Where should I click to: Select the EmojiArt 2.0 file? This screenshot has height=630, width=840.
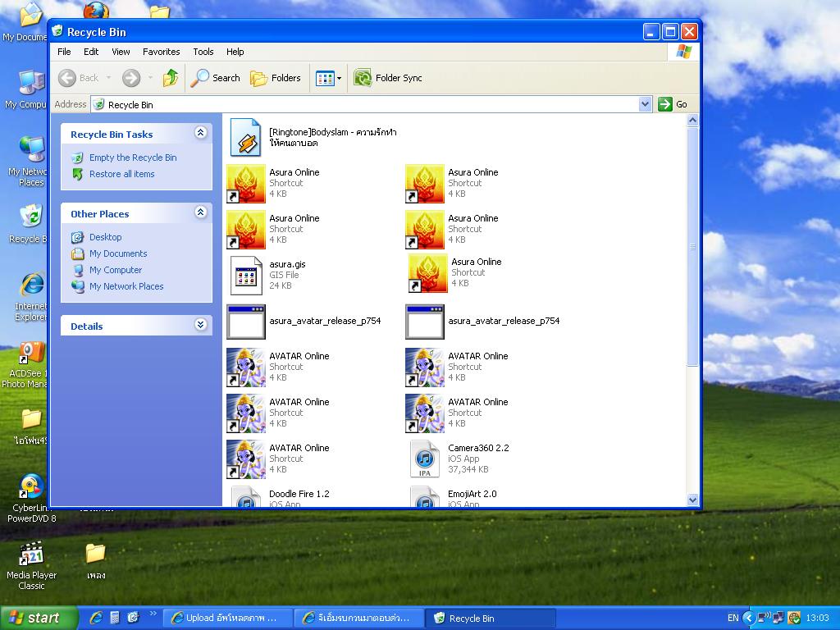point(472,494)
